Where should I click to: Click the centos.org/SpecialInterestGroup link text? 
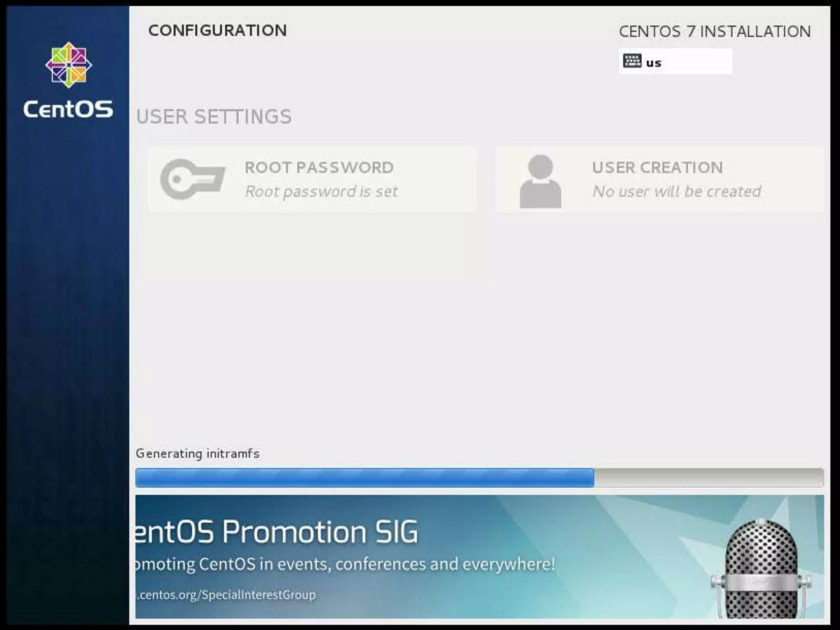226,595
